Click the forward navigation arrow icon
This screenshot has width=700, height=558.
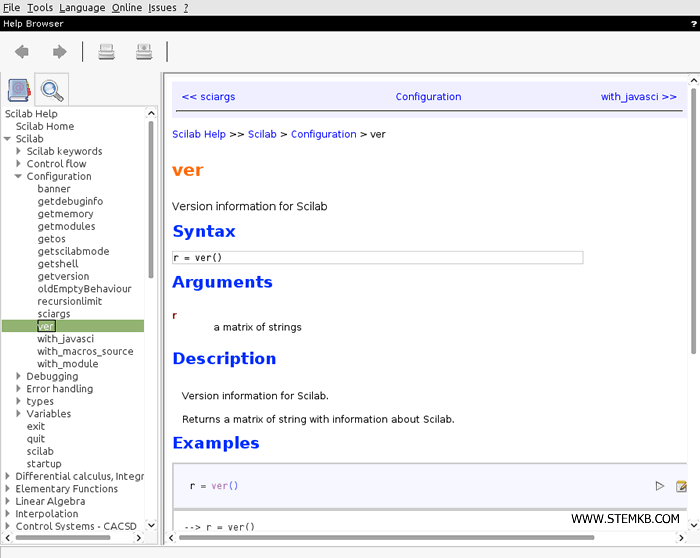click(59, 52)
